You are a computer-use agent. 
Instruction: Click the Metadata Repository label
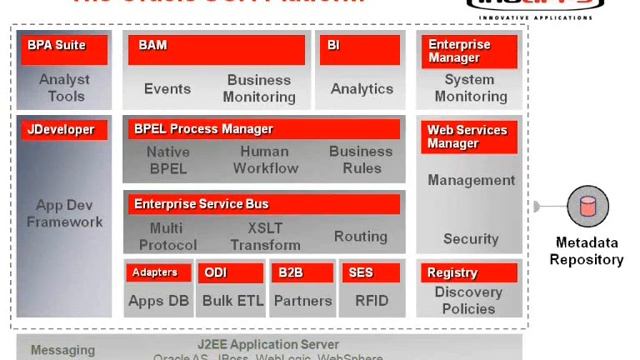click(x=587, y=251)
